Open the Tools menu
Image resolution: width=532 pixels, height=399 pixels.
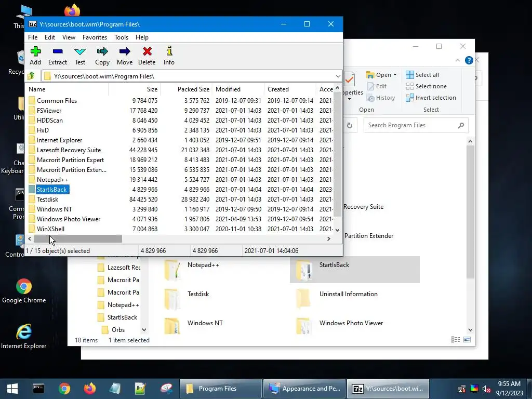[121, 37]
